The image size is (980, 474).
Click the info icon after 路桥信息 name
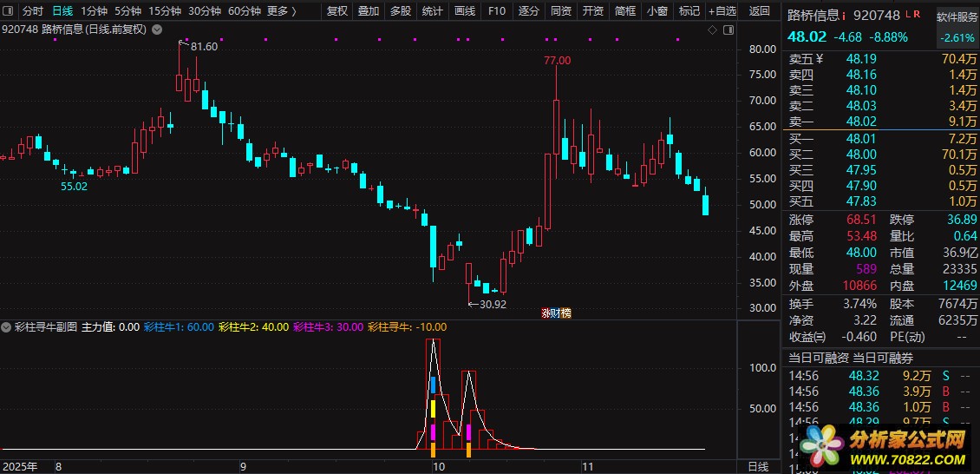click(843, 15)
